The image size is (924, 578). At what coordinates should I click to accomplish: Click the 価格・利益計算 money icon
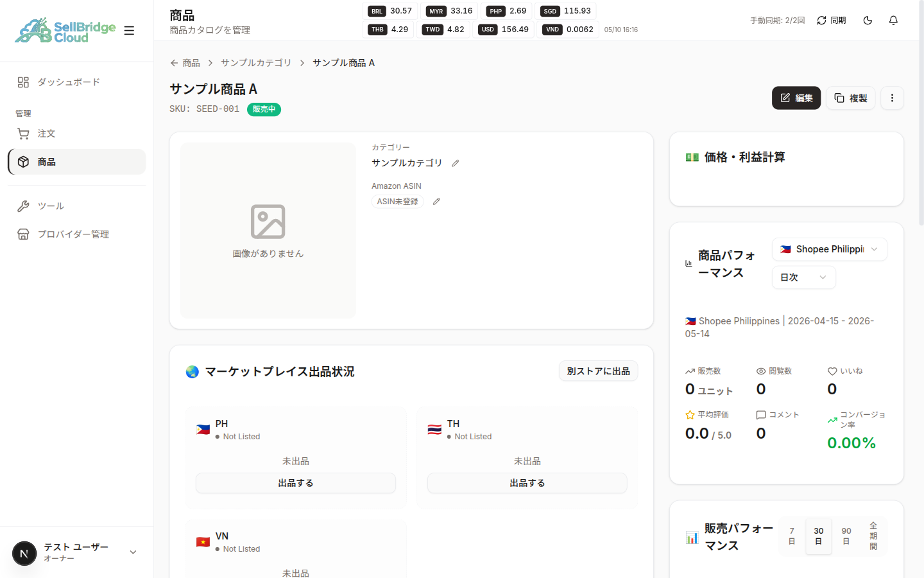pyautogui.click(x=692, y=157)
